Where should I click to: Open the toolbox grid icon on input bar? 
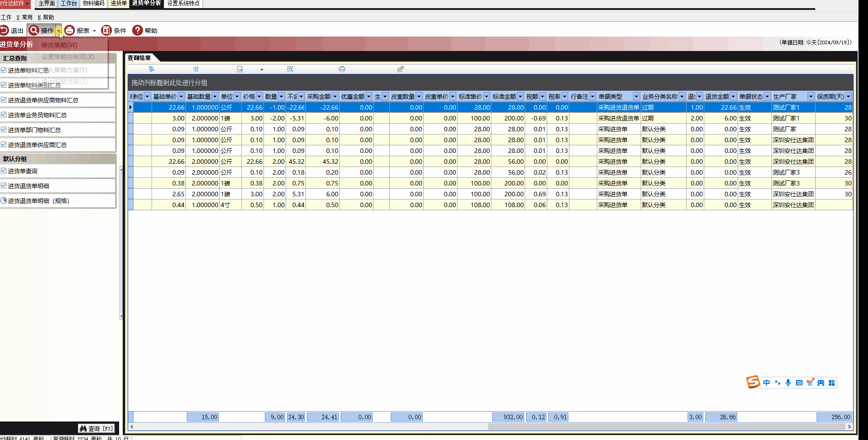click(x=832, y=383)
